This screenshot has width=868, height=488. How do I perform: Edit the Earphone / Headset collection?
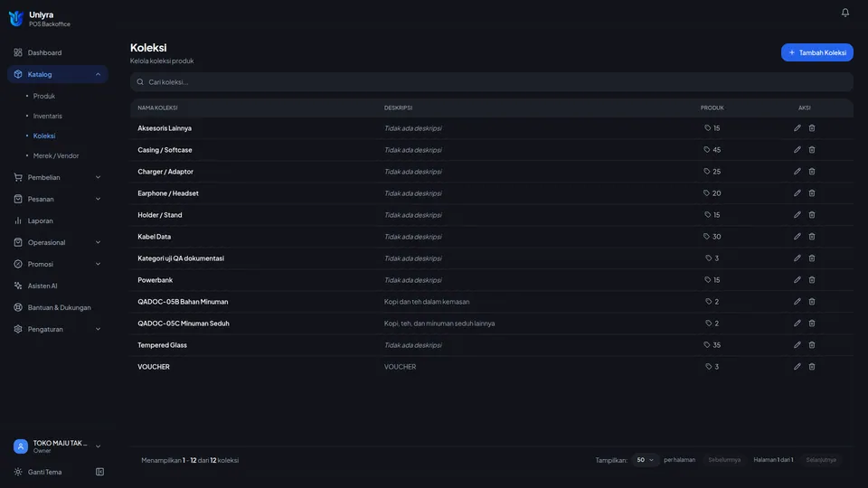[797, 193]
